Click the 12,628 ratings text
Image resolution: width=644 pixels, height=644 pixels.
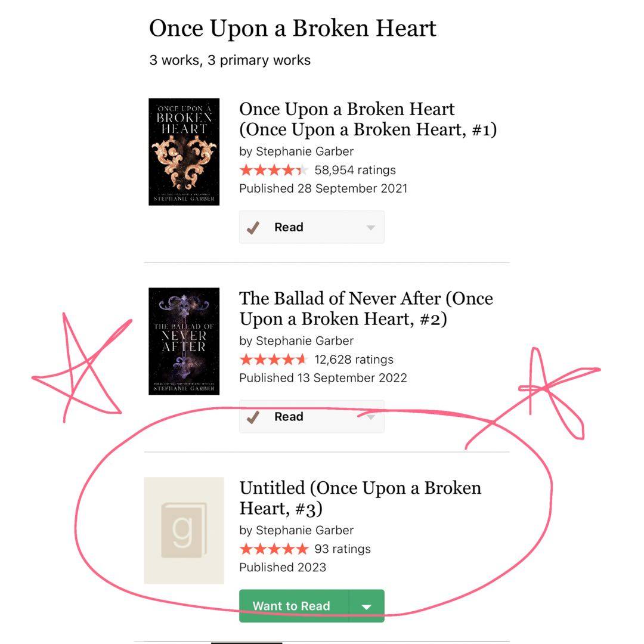354,360
